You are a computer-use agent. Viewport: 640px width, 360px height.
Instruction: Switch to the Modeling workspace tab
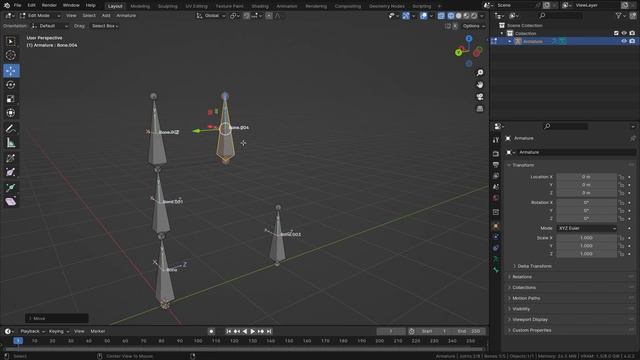click(x=140, y=6)
